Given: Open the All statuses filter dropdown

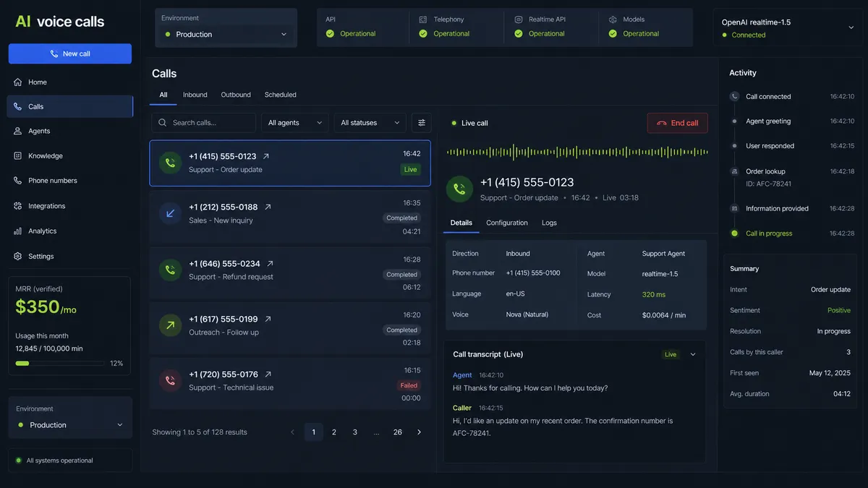Looking at the screenshot, I should [x=370, y=123].
